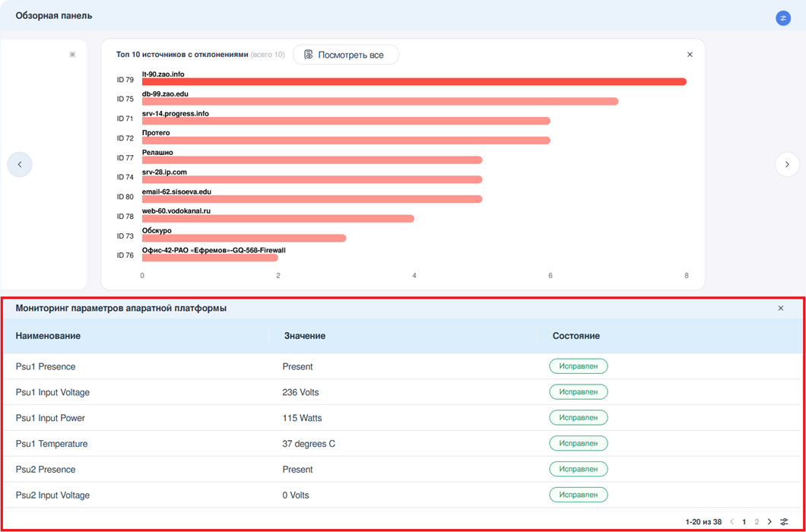This screenshot has height=532, width=806.
Task: Click the table settings icon beside pagination
Action: click(784, 522)
